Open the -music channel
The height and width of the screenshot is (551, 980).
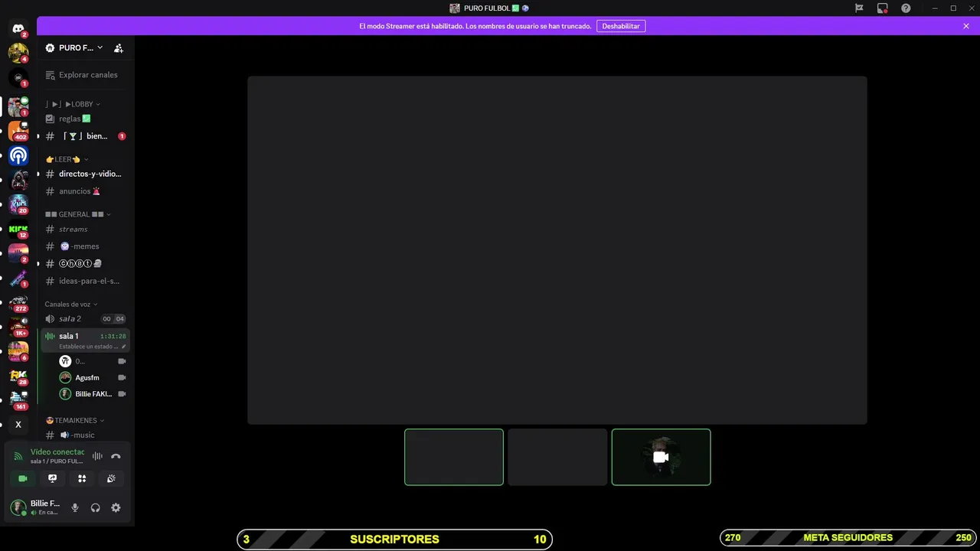click(x=85, y=435)
